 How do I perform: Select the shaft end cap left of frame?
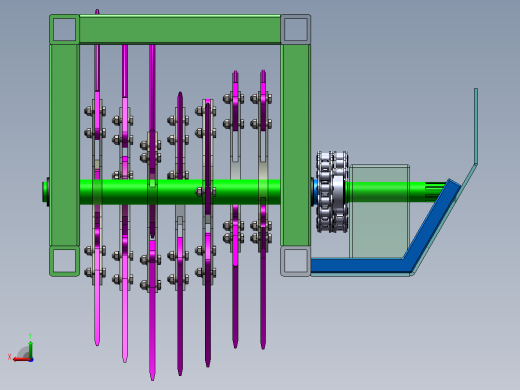[x=46, y=192]
